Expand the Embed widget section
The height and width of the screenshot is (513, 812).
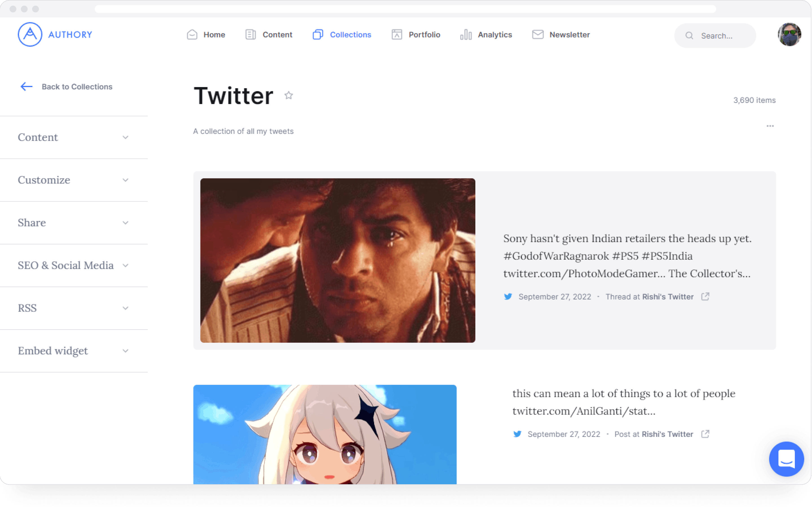pos(74,351)
